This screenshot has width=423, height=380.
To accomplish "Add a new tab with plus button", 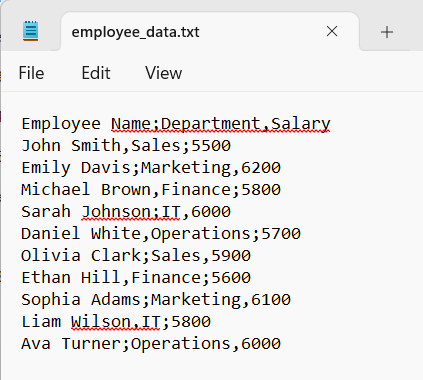I will tap(387, 32).
